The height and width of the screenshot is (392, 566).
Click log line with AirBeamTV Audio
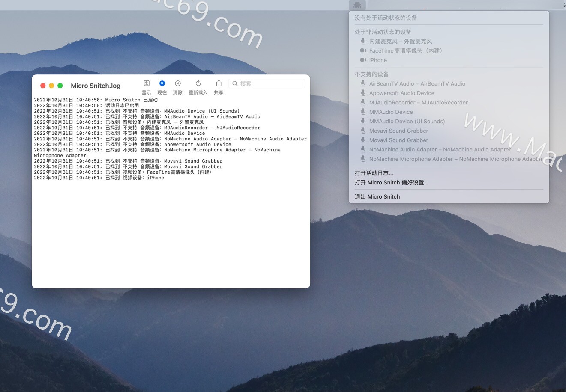(147, 116)
